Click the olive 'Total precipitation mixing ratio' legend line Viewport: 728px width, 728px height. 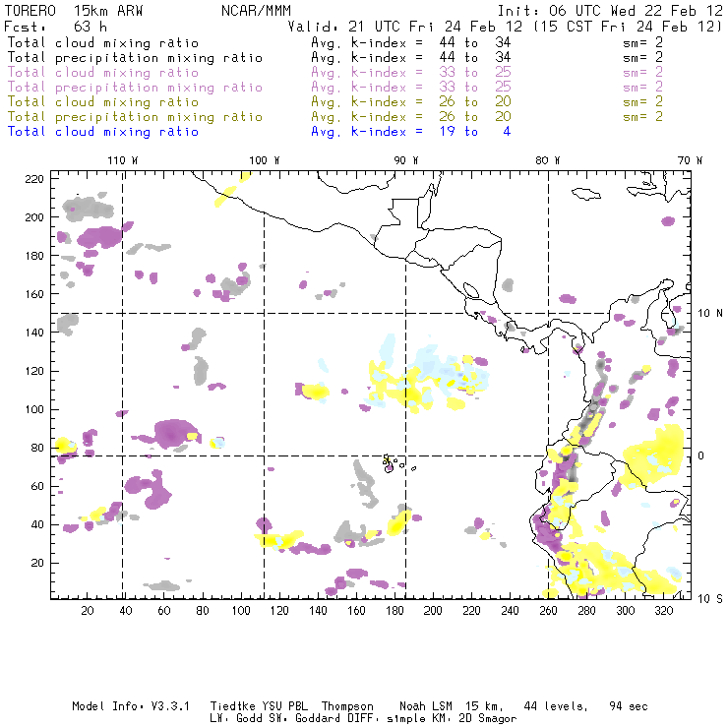(135, 117)
